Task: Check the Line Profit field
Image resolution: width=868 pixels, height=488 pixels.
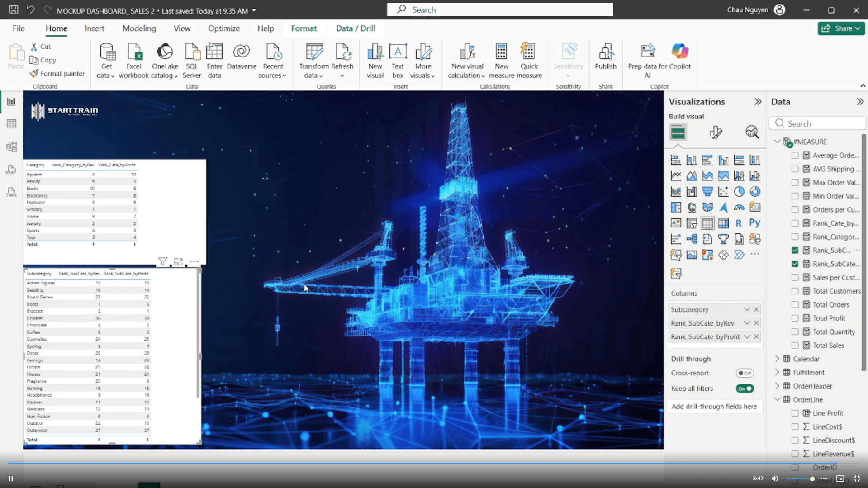Action: (795, 413)
